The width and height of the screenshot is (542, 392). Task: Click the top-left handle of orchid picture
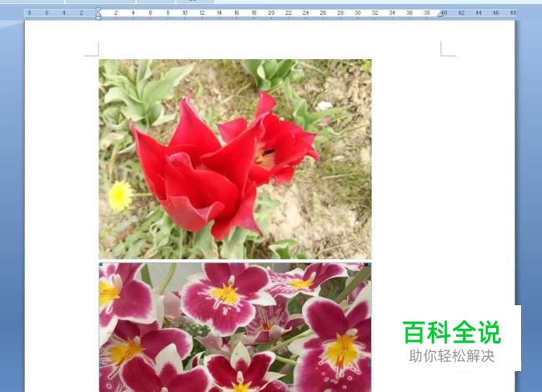click(x=101, y=264)
